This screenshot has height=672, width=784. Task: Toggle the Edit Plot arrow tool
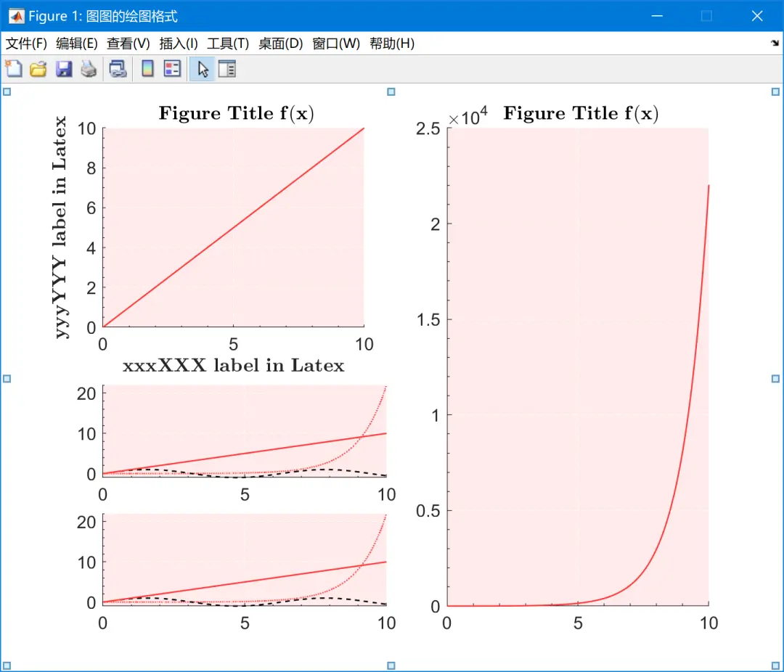coord(202,69)
